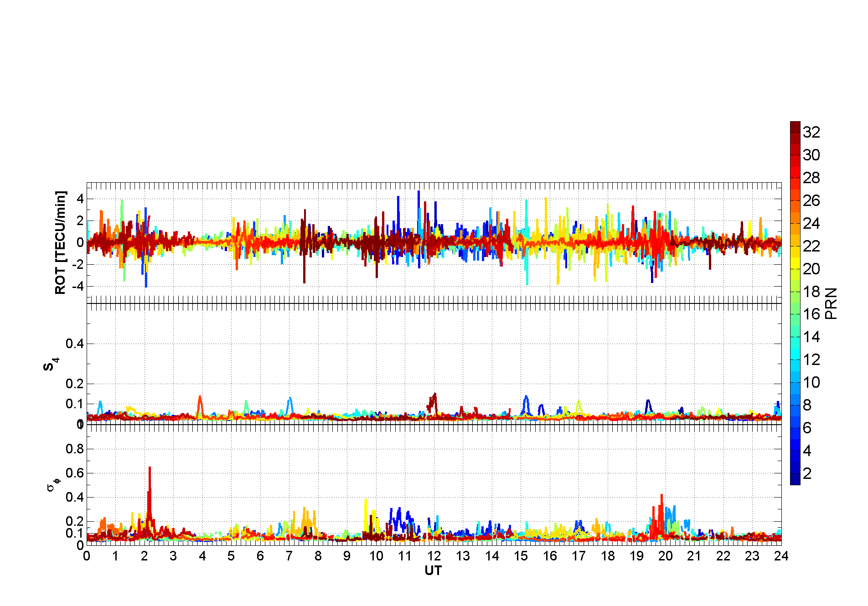Click UT axis tick label 24

coord(781,556)
